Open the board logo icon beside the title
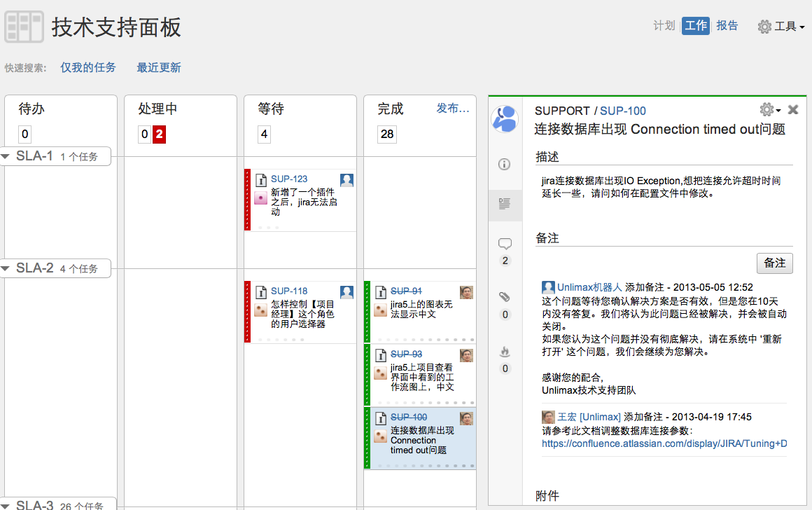This screenshot has height=510, width=812. (x=24, y=27)
